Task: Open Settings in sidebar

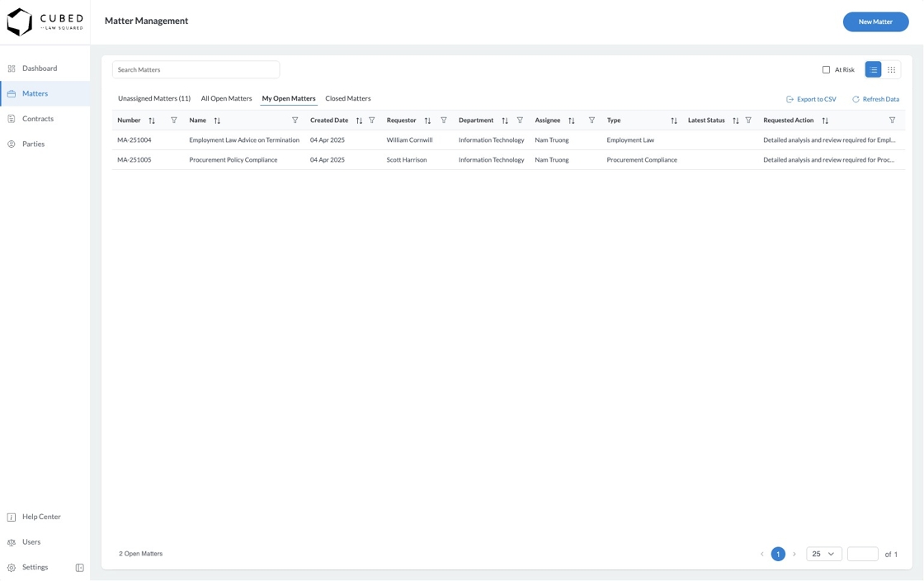Action: [x=35, y=568]
